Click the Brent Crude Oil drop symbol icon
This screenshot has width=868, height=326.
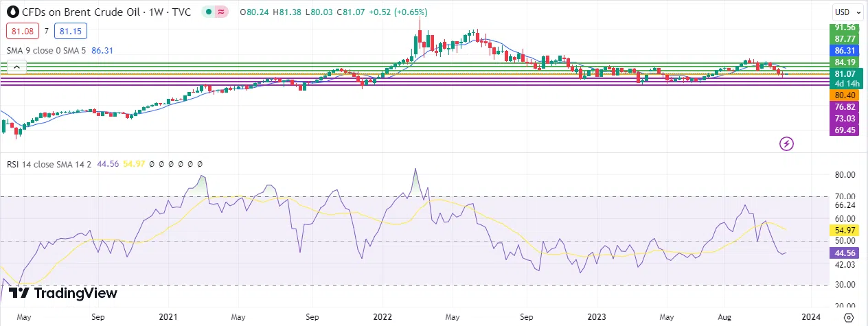[11, 12]
